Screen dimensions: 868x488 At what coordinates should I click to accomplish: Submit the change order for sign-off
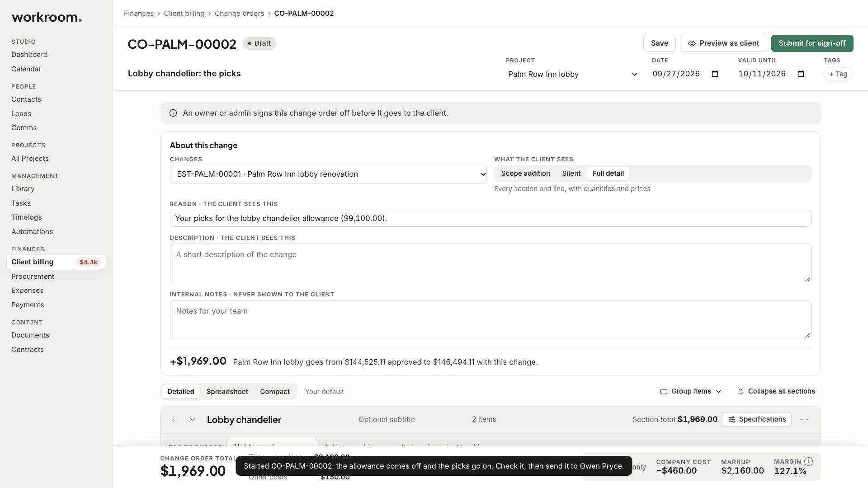[812, 43]
